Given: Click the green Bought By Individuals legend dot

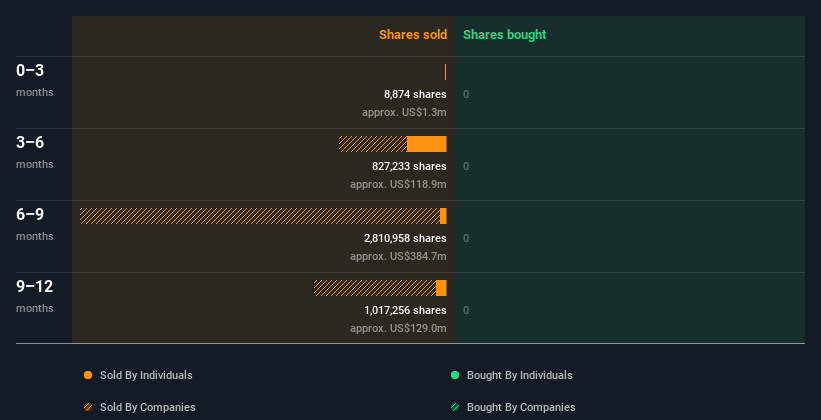Looking at the screenshot, I should [455, 375].
